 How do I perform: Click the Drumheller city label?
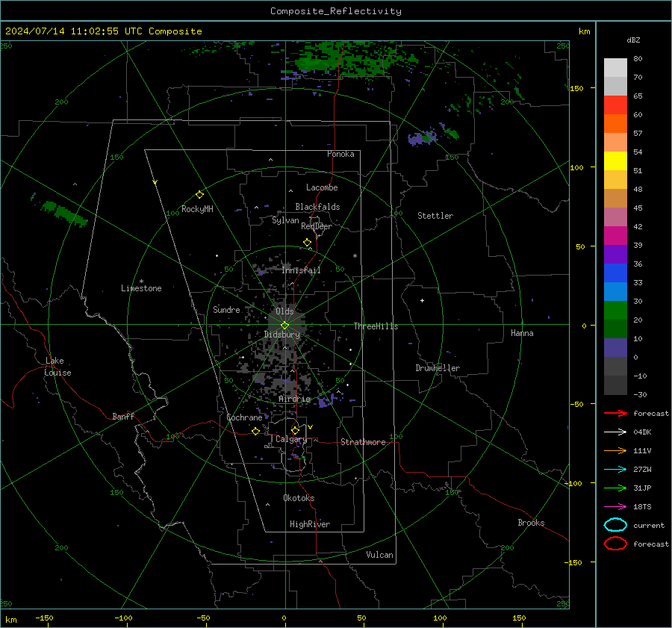click(x=438, y=368)
